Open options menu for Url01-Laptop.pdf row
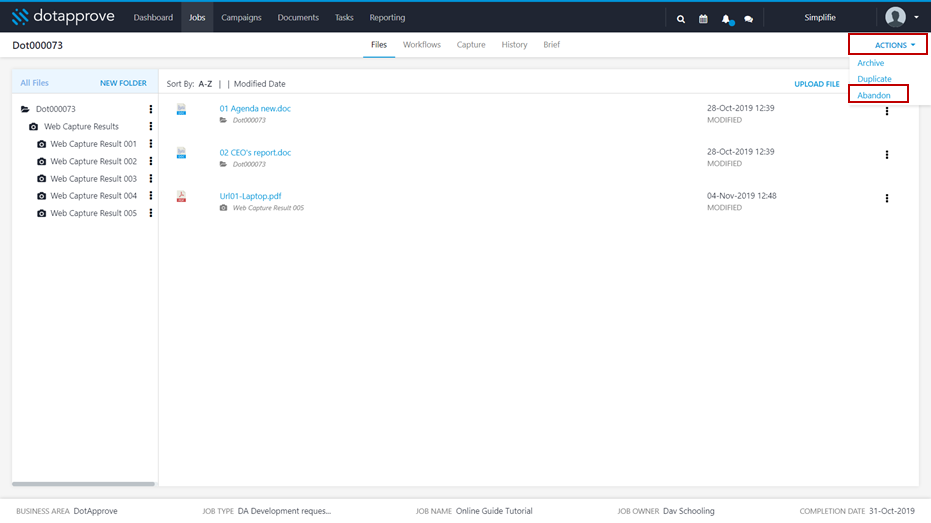931x523 pixels. [x=887, y=198]
